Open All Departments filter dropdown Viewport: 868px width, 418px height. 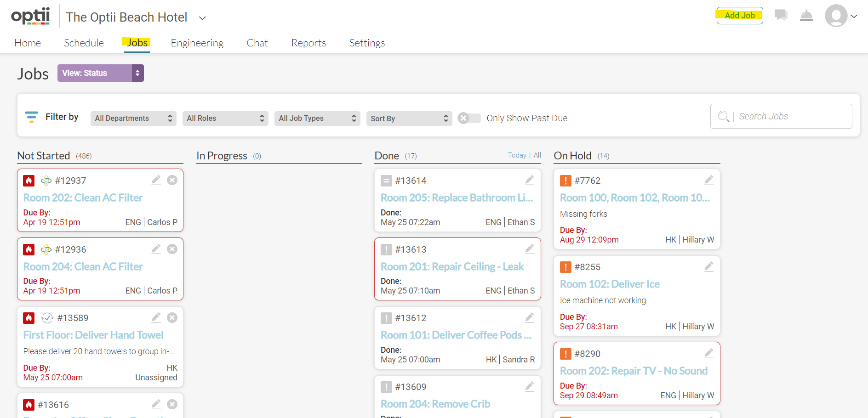click(x=133, y=119)
